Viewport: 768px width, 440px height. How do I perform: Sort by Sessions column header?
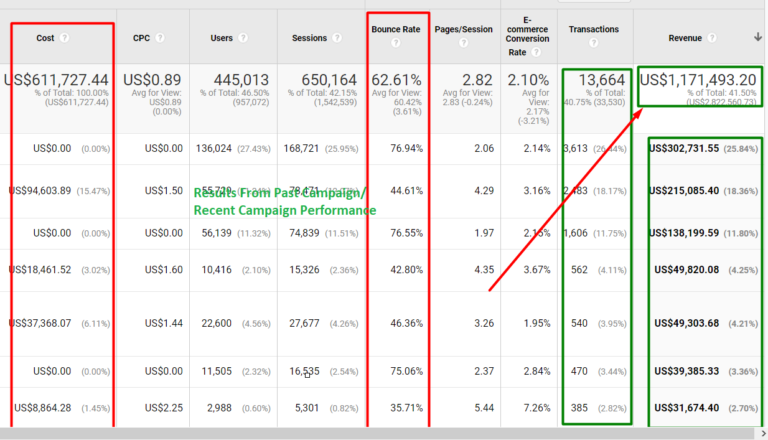pos(309,38)
